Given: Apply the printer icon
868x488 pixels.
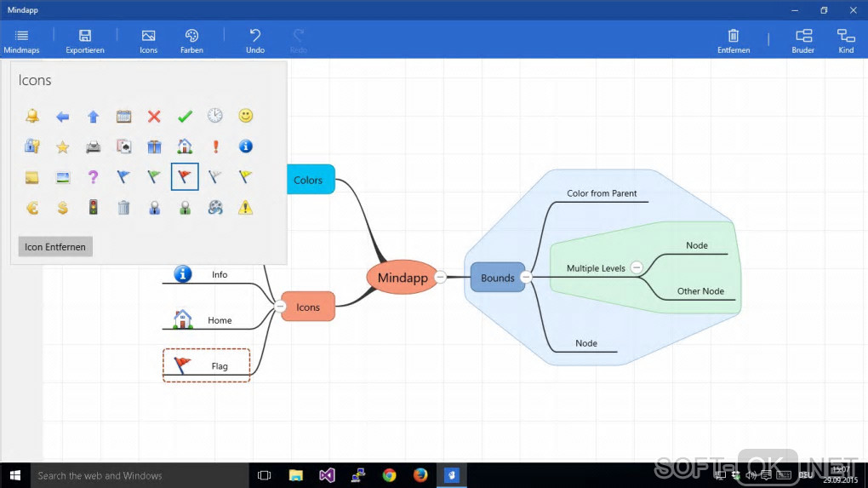Looking at the screenshot, I should click(93, 146).
